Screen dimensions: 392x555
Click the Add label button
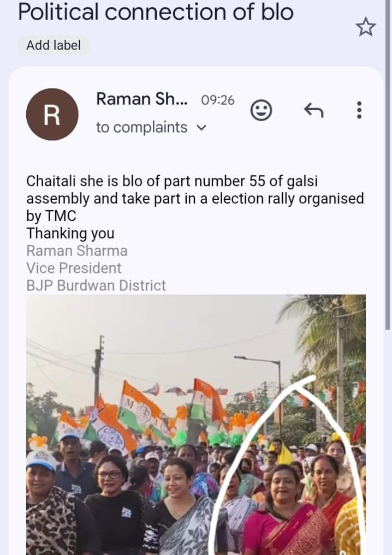coord(53,45)
